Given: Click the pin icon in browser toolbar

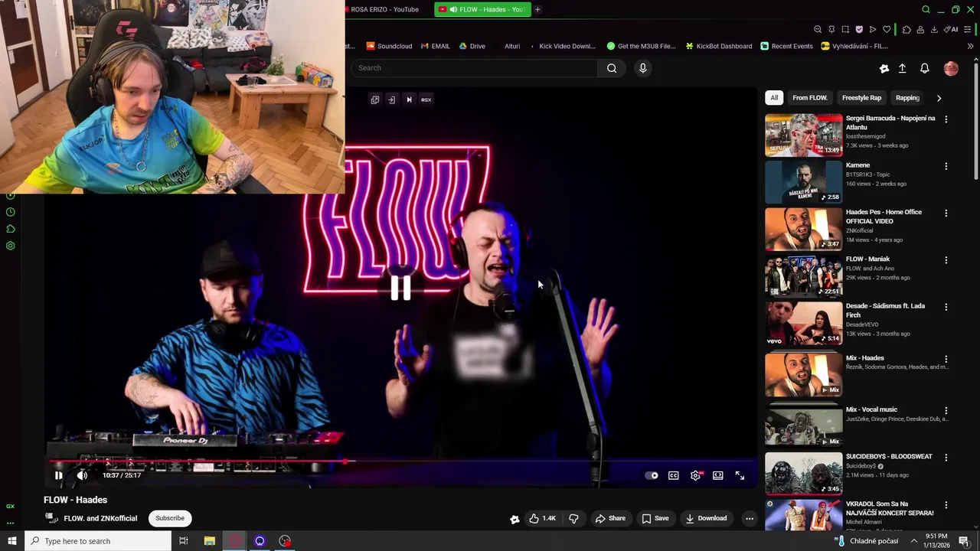Looking at the screenshot, I should click(x=831, y=29).
